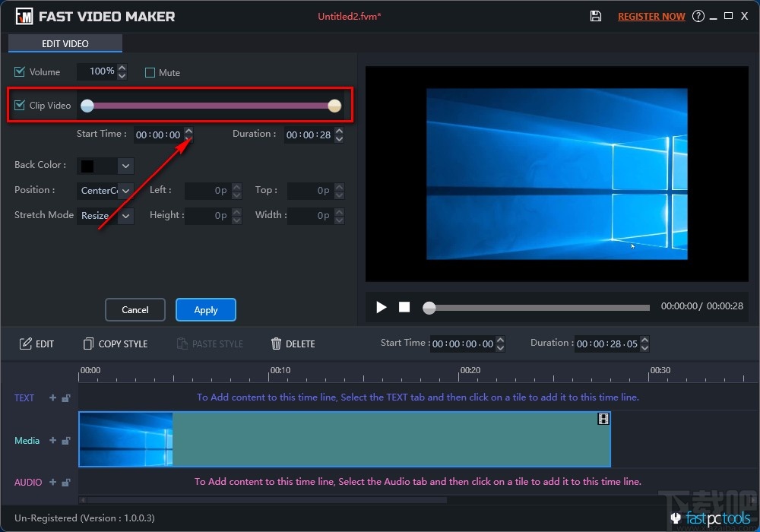
Task: Increase the clip Start Time with the up arrow
Action: tap(188, 131)
